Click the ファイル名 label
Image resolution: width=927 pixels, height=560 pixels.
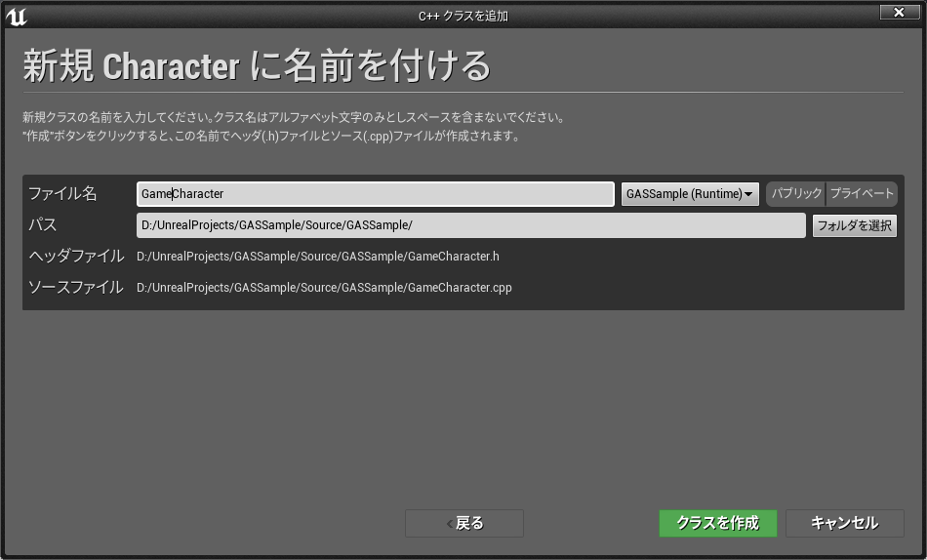[62, 193]
